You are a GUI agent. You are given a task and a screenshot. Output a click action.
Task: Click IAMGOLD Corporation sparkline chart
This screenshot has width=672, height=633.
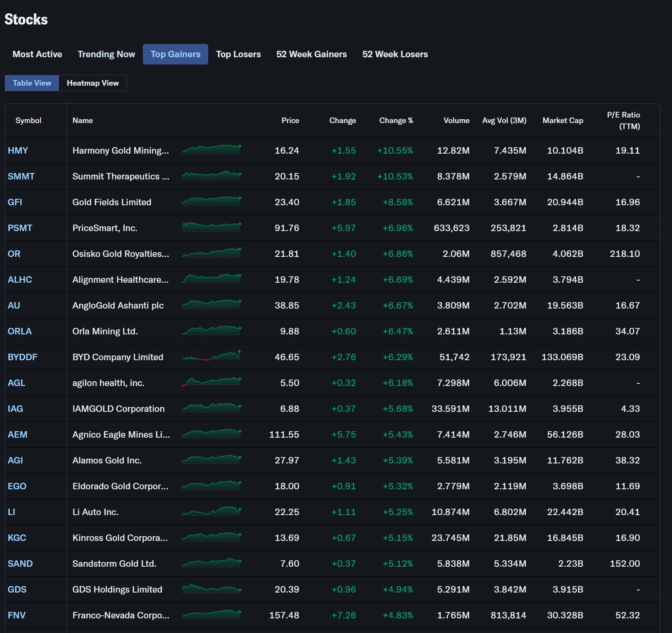tap(211, 408)
